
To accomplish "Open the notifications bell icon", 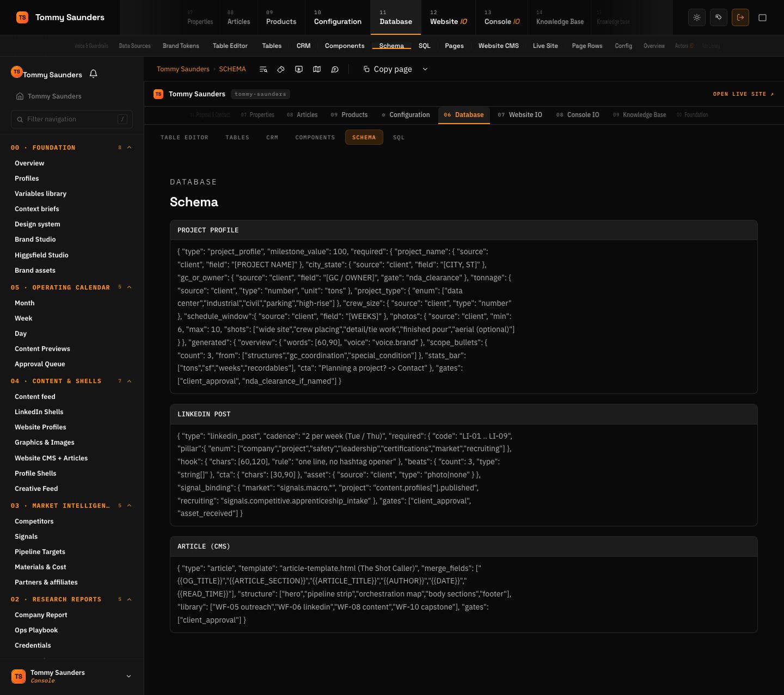I will [93, 73].
